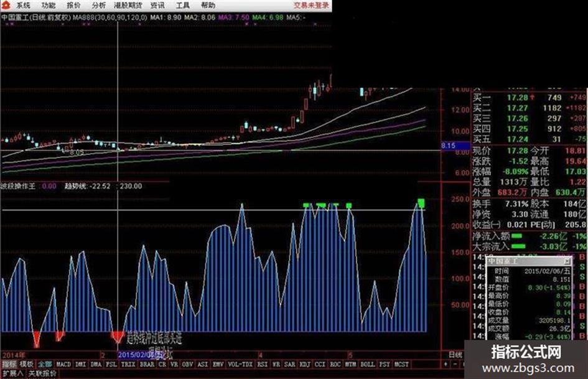Screen dimensions: 588x379
Task: Click the 买五 price 17.24
Action: coord(518,139)
